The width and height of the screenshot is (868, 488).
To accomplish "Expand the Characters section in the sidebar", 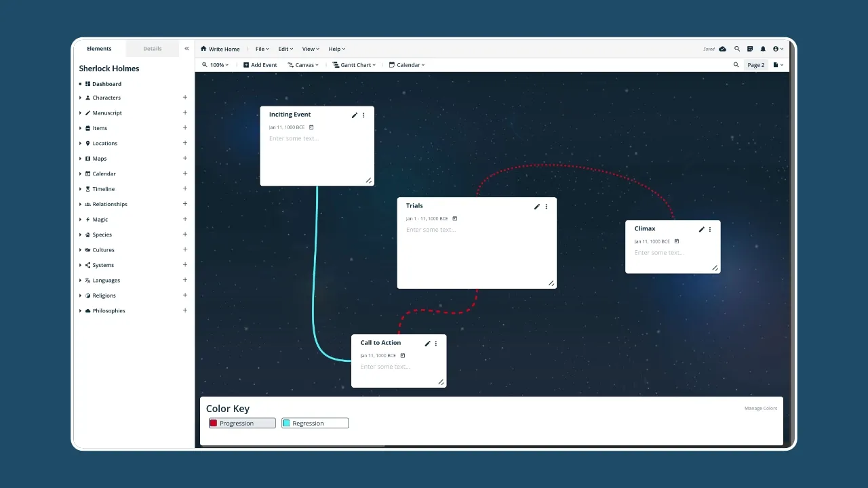I will [x=81, y=98].
